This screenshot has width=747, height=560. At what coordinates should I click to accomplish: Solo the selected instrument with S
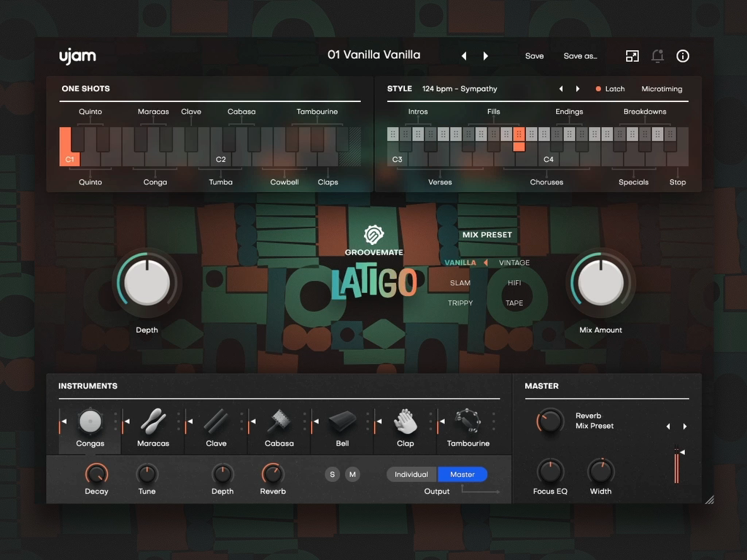click(x=332, y=474)
